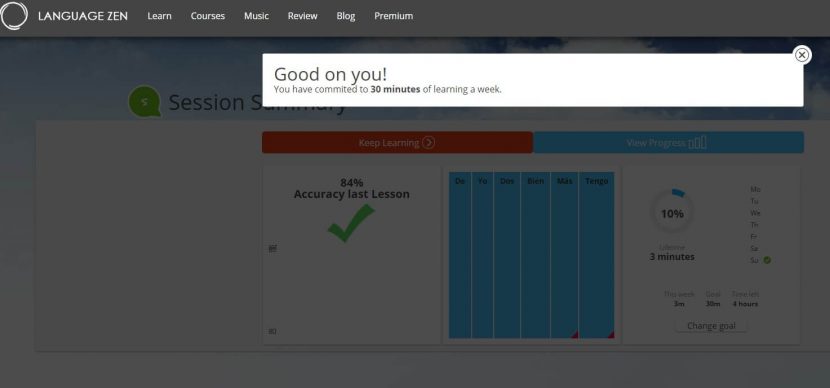Select the Más word column
The height and width of the screenshot is (388, 830).
click(564, 255)
